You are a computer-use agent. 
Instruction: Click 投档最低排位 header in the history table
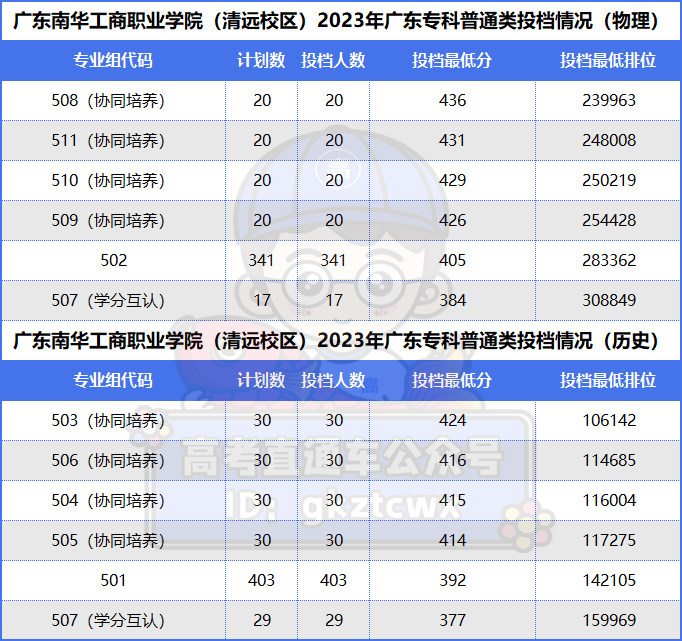tap(608, 381)
